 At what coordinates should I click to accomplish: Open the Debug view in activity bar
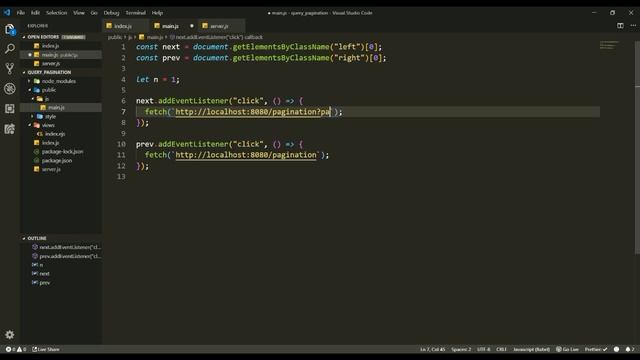point(10,89)
